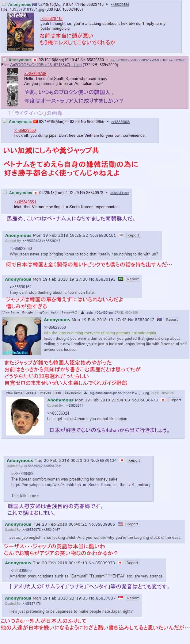190x644 pixels.
Task: Click the US flag icon on post 85839806
Action: pos(120,524)
